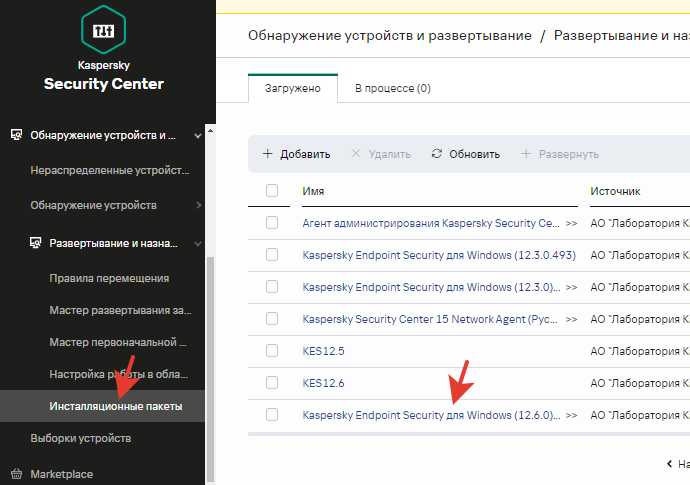
Task: Click the Обновить button
Action: point(465,154)
